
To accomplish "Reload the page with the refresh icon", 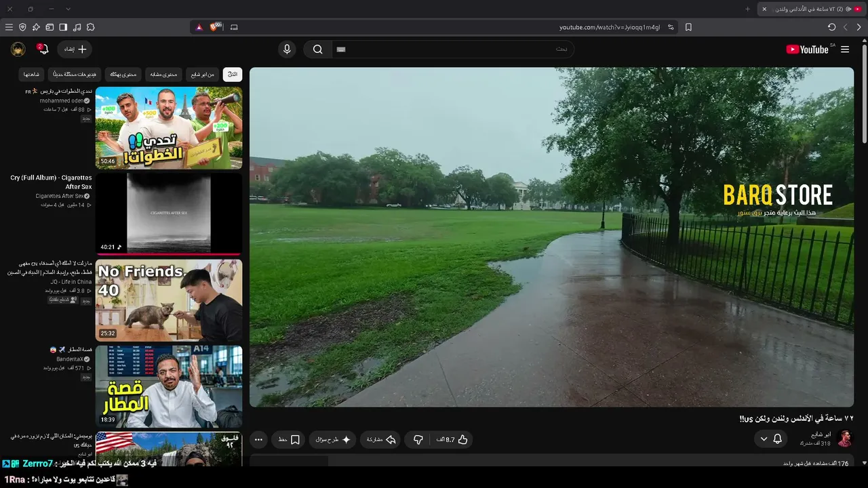I will pyautogui.click(x=831, y=27).
